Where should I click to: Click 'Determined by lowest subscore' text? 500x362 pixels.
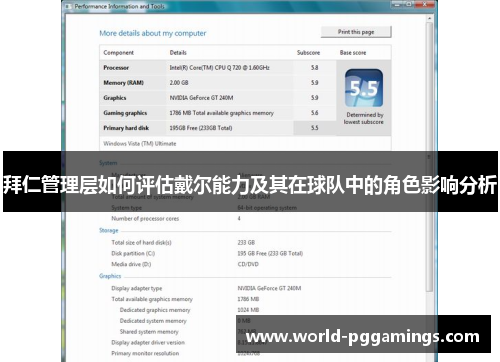click(x=364, y=118)
